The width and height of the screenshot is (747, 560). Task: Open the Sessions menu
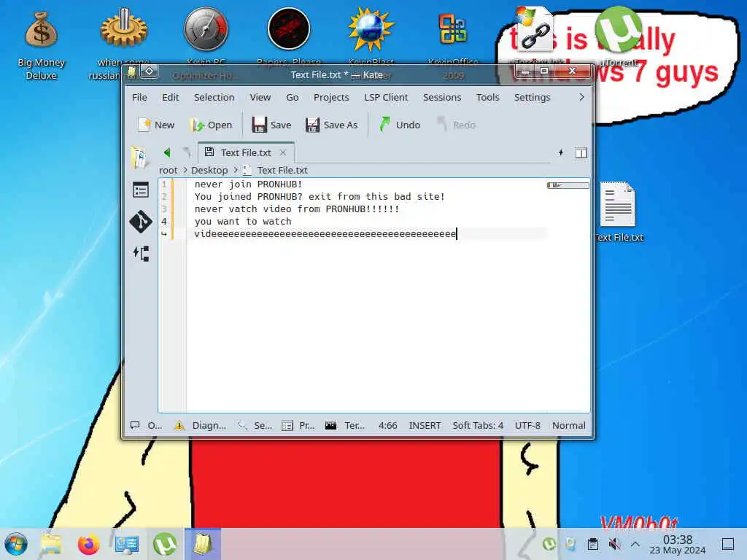(x=442, y=97)
